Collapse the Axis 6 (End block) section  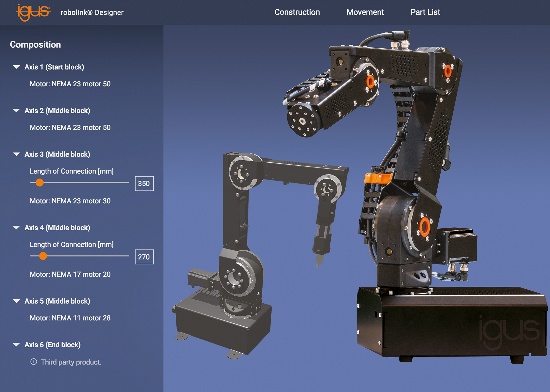tap(17, 345)
